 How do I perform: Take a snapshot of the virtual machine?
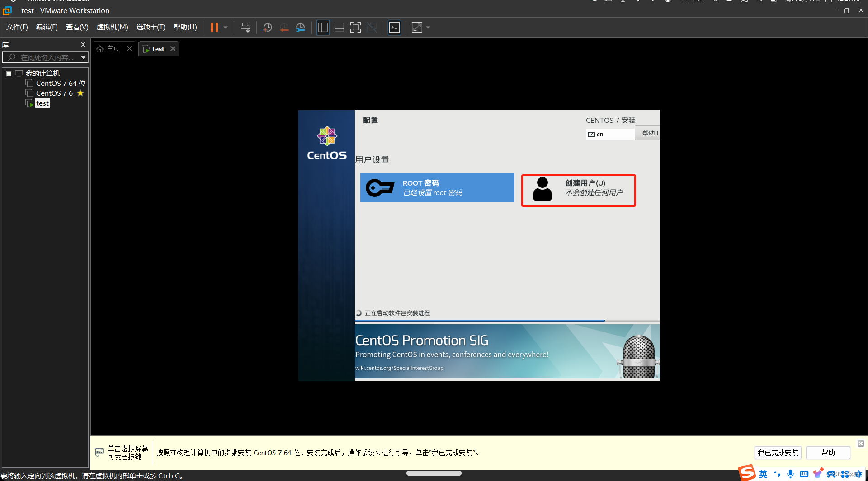click(268, 28)
